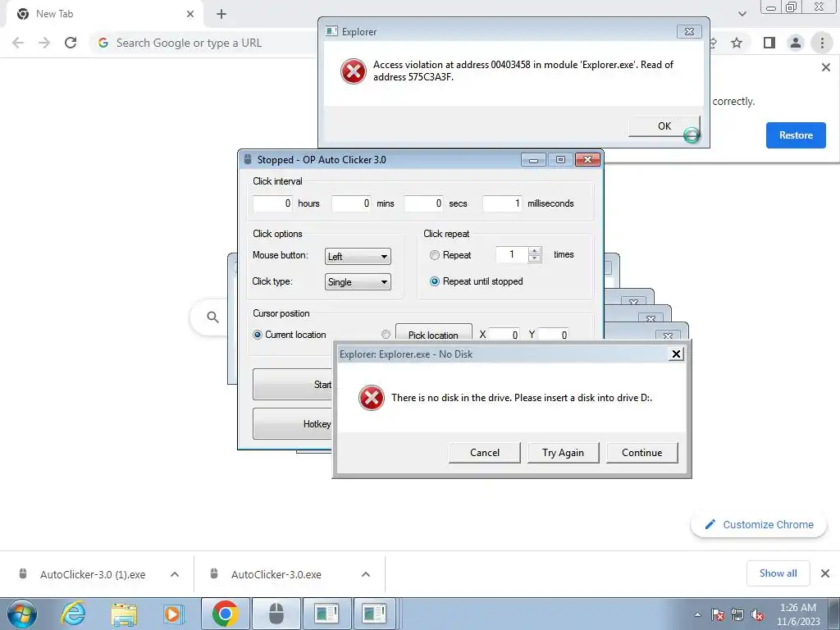840x630 pixels.
Task: Click the Start button in Auto Clicker
Action: pyautogui.click(x=294, y=384)
